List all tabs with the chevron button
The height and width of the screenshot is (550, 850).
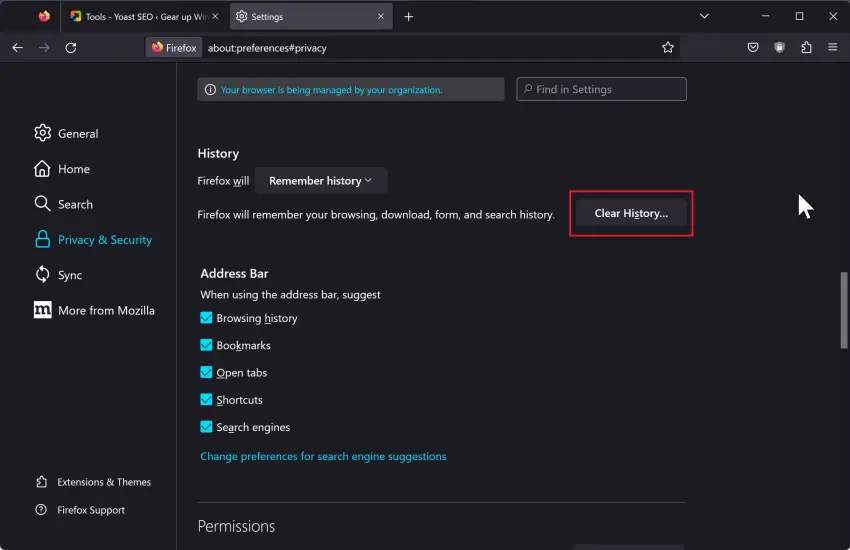click(704, 16)
